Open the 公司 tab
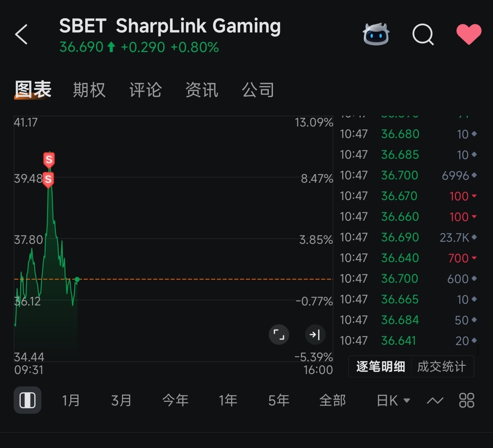 tap(258, 90)
